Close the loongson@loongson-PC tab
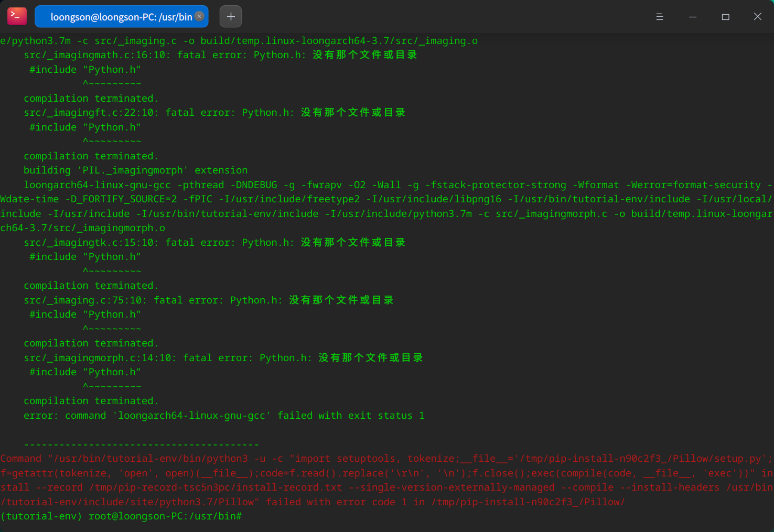The height and width of the screenshot is (532, 774). (199, 16)
